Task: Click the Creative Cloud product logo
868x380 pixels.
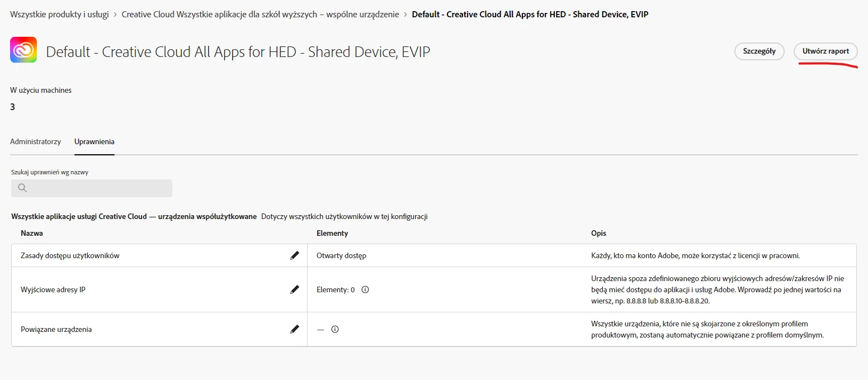Action: pyautogui.click(x=23, y=50)
